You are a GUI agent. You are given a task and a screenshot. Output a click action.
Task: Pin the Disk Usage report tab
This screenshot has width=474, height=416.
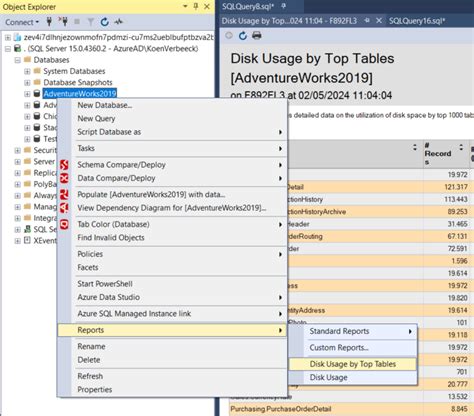point(367,21)
